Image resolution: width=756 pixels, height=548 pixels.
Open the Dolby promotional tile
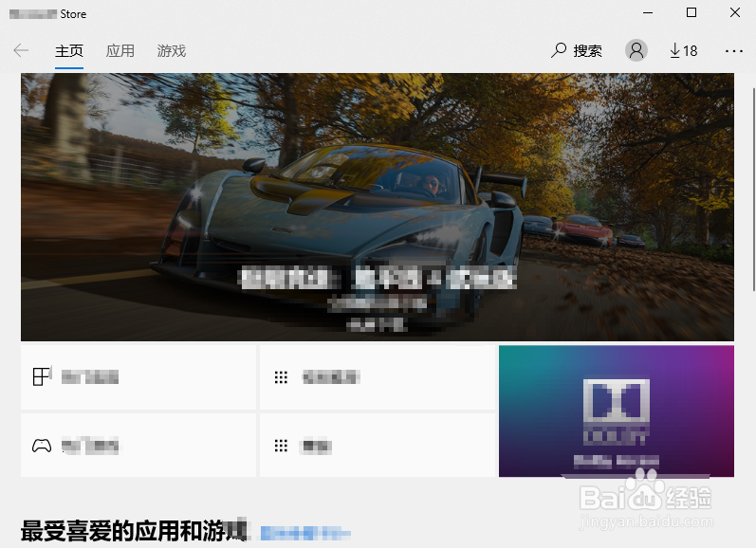point(617,411)
